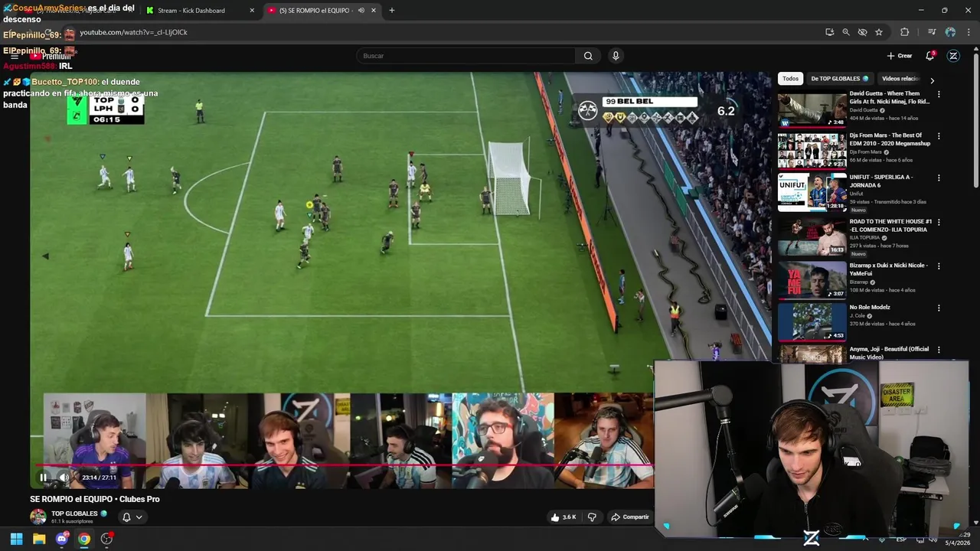Open options menu for No Role Modelz
Screen dimensions: 980x551
(x=939, y=308)
